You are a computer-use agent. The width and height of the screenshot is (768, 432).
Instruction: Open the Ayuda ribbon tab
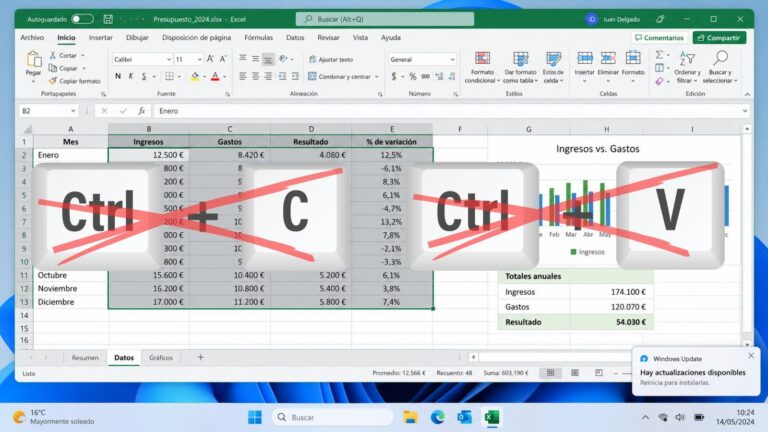[391, 37]
